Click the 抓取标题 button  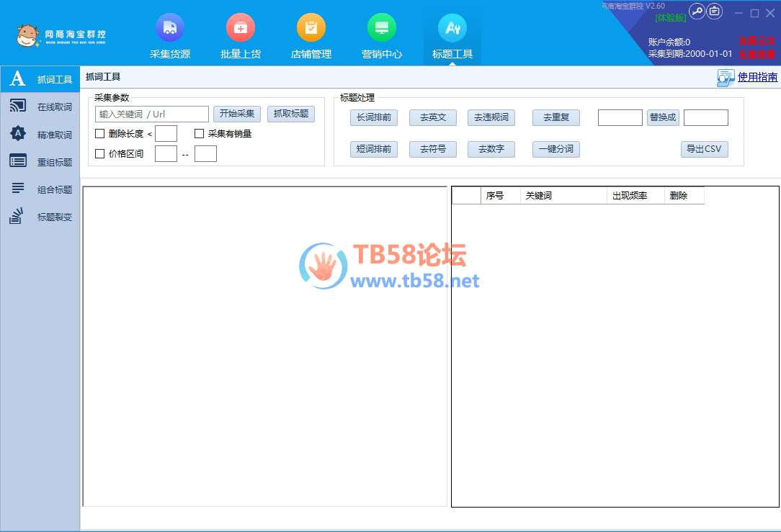[291, 114]
